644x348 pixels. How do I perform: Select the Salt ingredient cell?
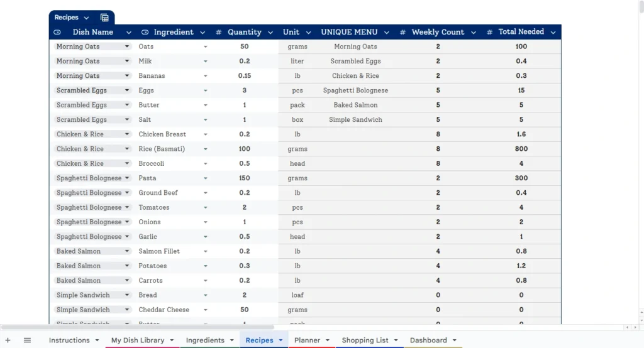[172, 120]
